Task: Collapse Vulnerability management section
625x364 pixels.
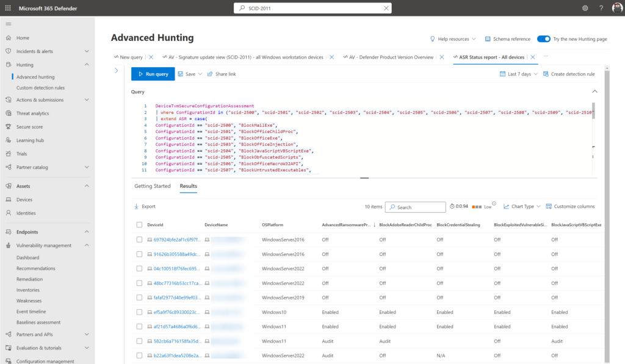Action: (87, 245)
